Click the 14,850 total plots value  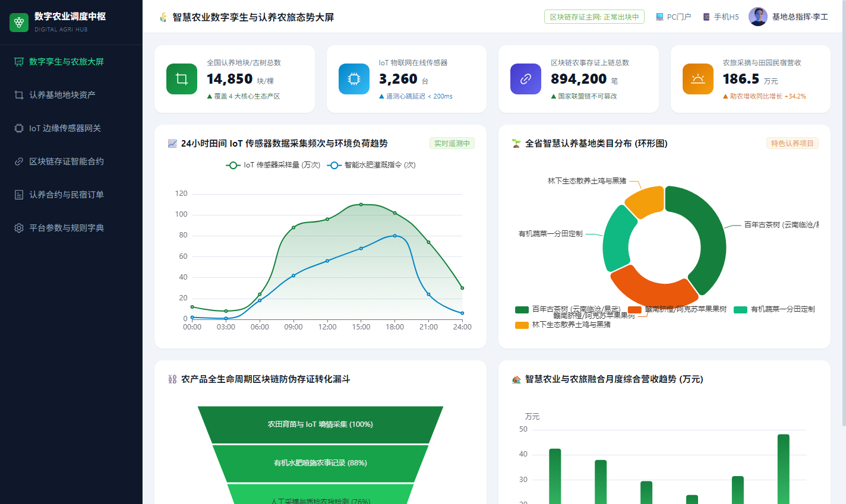click(230, 79)
